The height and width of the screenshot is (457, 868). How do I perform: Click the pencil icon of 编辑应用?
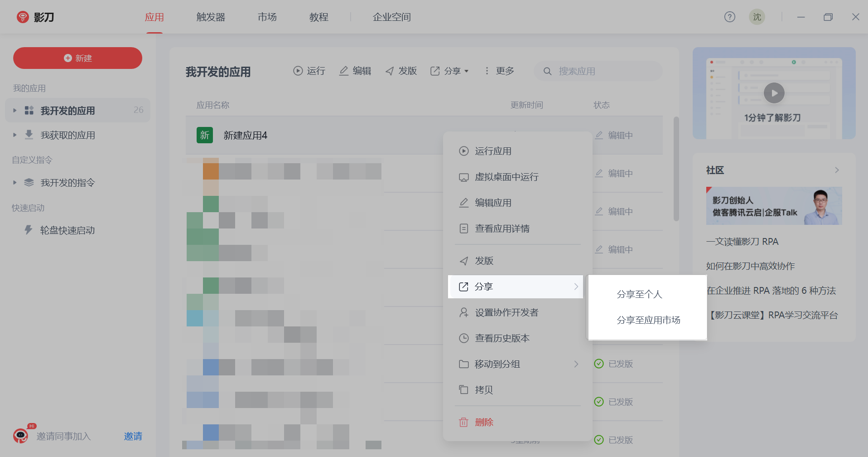point(464,203)
